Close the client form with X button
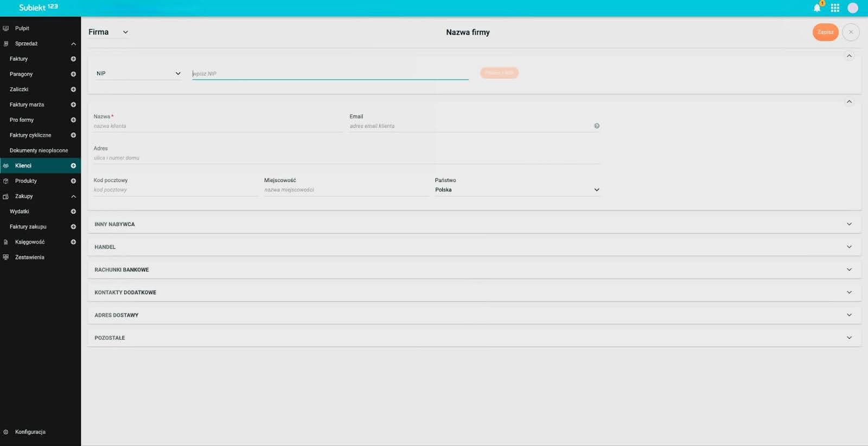The height and width of the screenshot is (446, 868). (851, 32)
